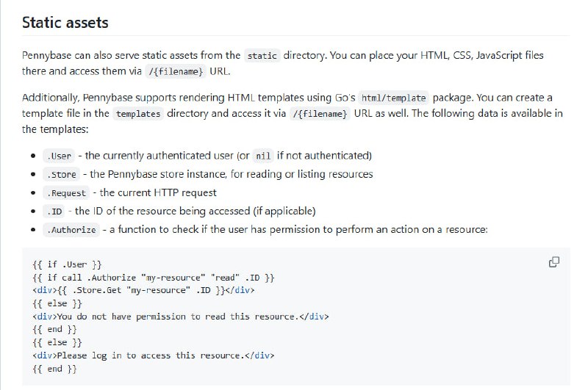
Task: Select the ".User" bullet code label
Action: (59, 156)
